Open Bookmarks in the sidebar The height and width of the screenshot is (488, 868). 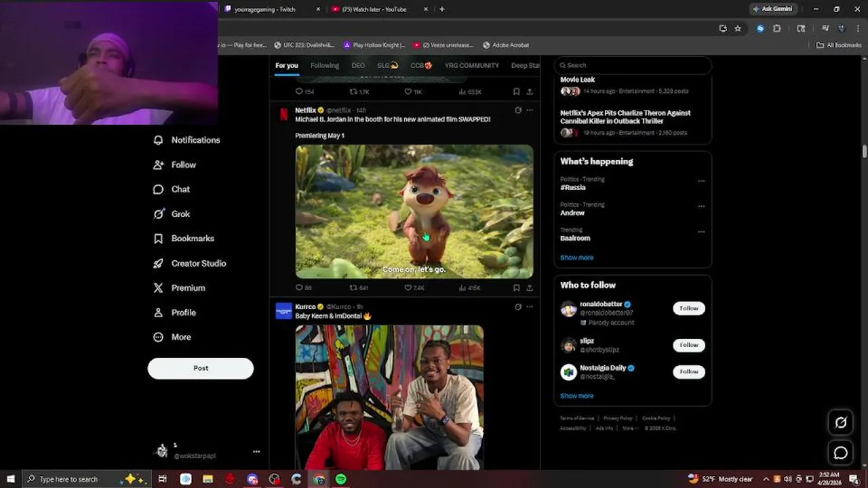point(184,239)
